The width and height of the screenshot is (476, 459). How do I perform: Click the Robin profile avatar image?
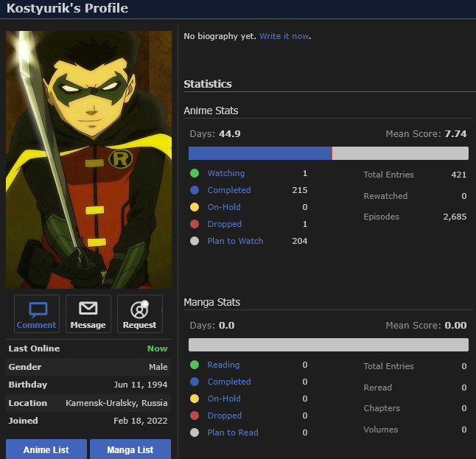(x=88, y=159)
